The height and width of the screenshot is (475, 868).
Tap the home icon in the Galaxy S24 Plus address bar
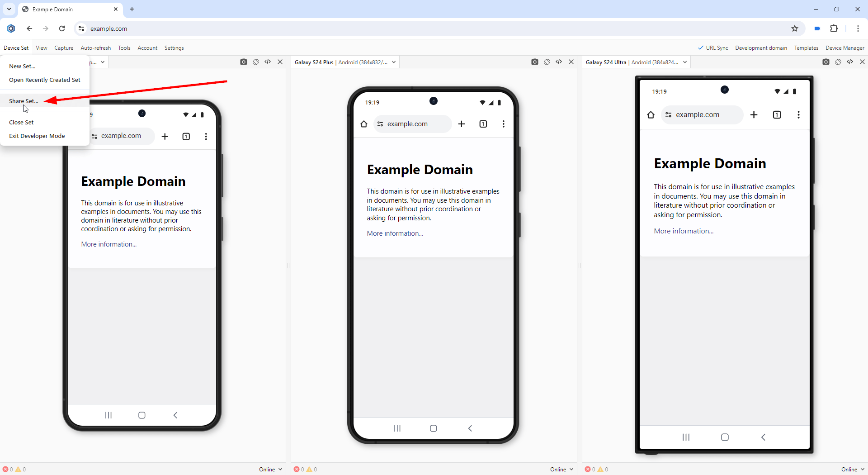pyautogui.click(x=364, y=124)
